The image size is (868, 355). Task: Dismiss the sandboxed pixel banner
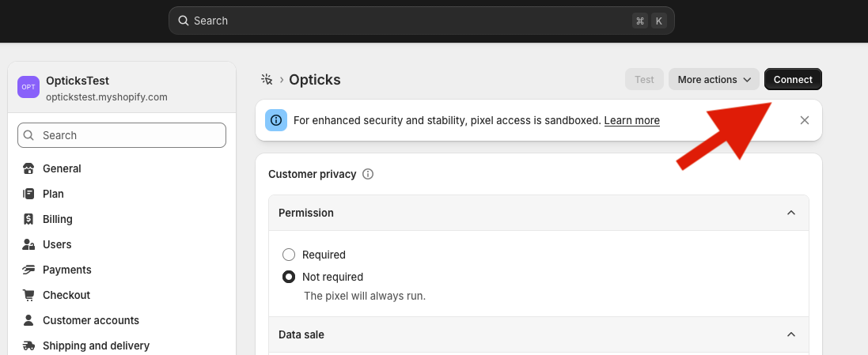[x=805, y=120]
